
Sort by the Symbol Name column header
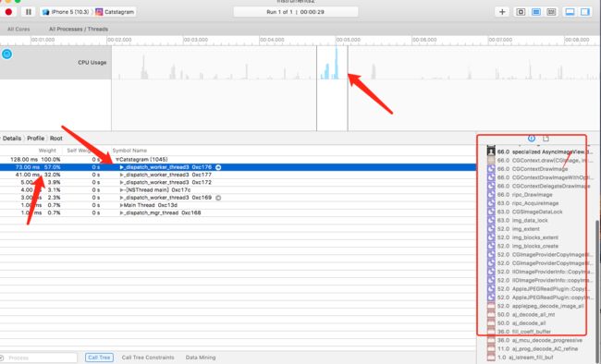(x=129, y=151)
